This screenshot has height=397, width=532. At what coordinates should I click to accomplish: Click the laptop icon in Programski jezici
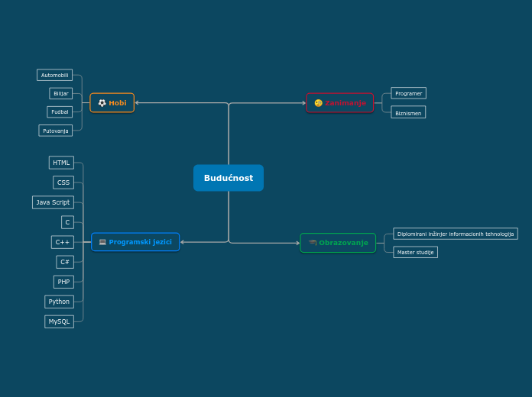(x=102, y=242)
